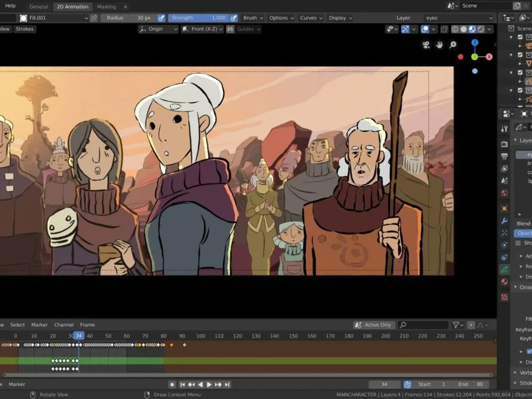
Task: Click the Fill.001 brush icon
Action: point(23,18)
